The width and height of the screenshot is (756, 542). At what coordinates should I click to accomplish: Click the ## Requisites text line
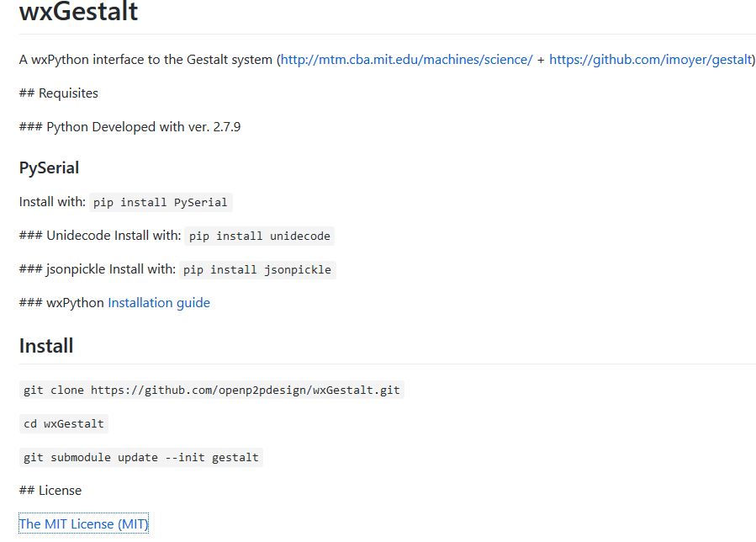pyautogui.click(x=58, y=93)
